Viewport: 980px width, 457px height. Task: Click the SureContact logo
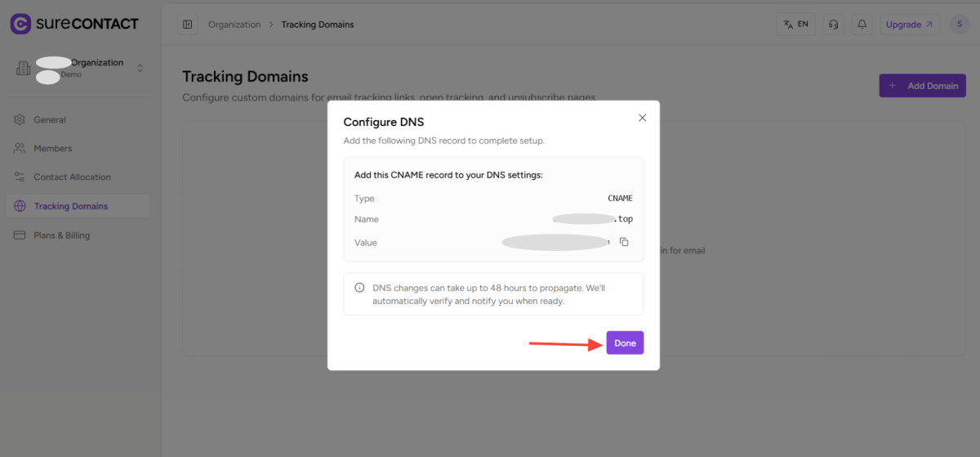pyautogui.click(x=74, y=24)
